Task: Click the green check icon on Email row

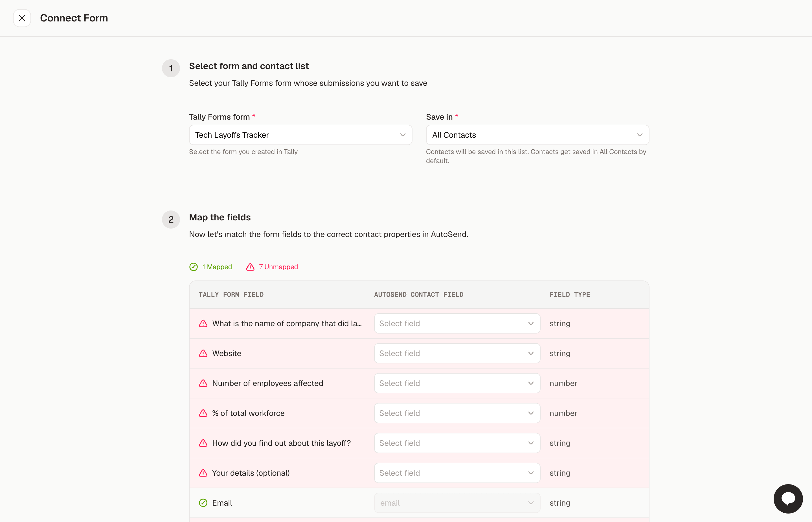Action: pyautogui.click(x=203, y=503)
